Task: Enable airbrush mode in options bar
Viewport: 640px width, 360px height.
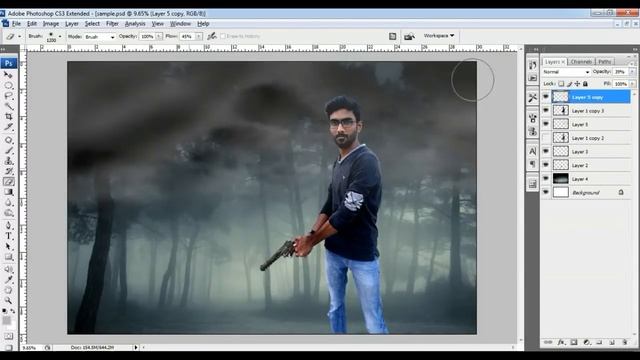Action: pyautogui.click(x=212, y=36)
